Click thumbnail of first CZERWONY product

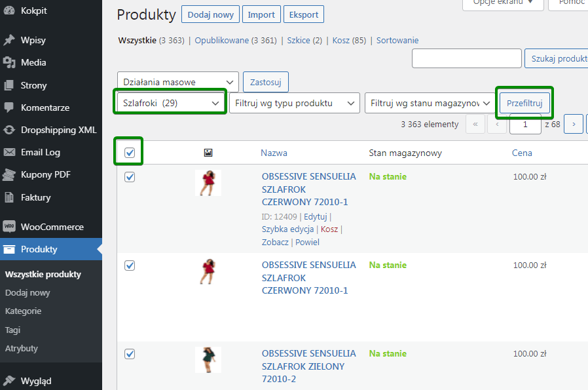208,183
